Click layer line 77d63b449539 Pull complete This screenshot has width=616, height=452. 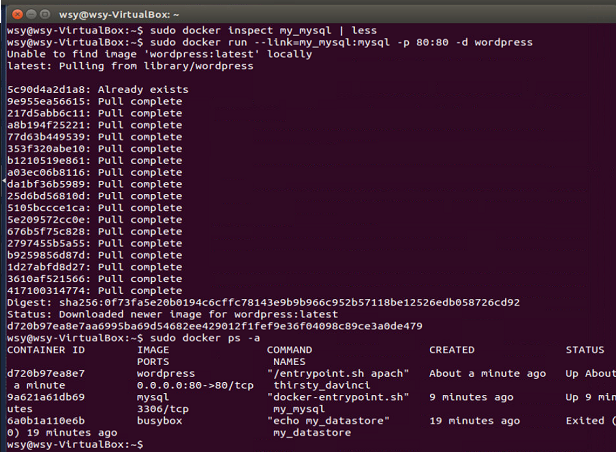(95, 137)
